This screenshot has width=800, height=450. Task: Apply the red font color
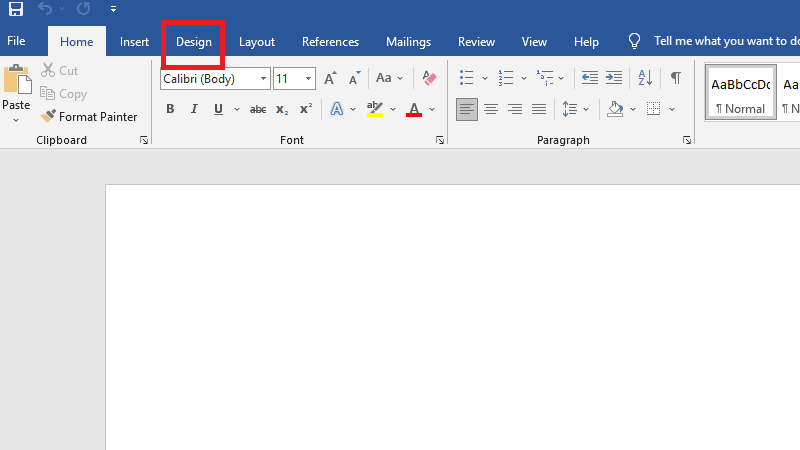(x=414, y=109)
